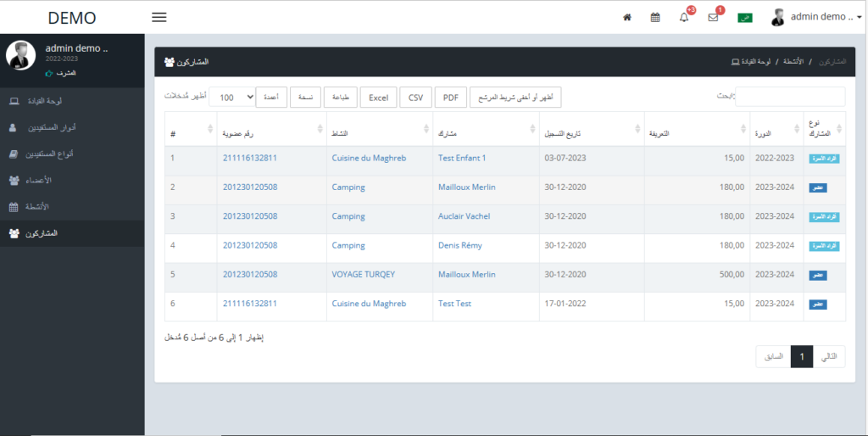Open the calendar icon in top bar
The width and height of the screenshot is (868, 436).
tap(655, 17)
